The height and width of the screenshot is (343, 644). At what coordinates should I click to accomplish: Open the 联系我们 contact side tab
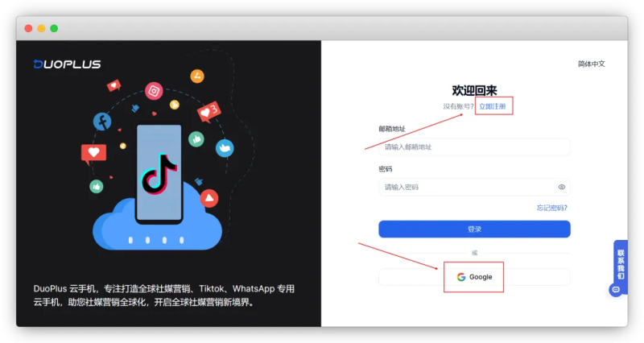point(621,264)
